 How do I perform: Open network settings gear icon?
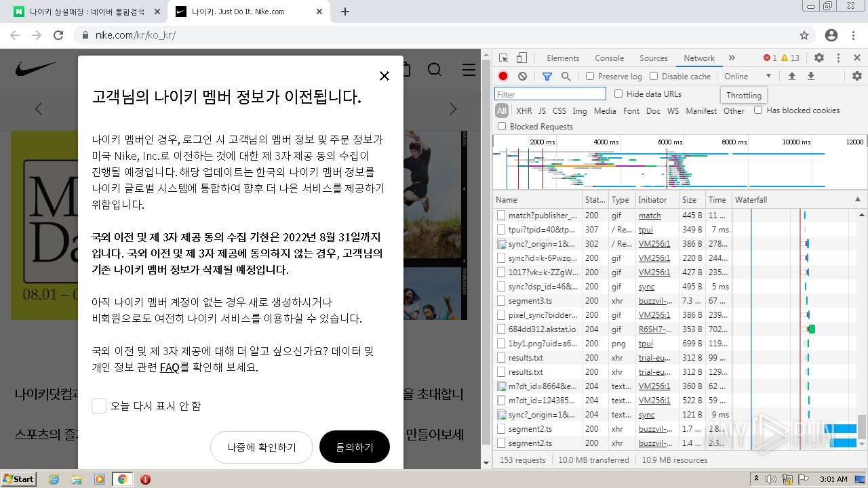click(x=857, y=77)
